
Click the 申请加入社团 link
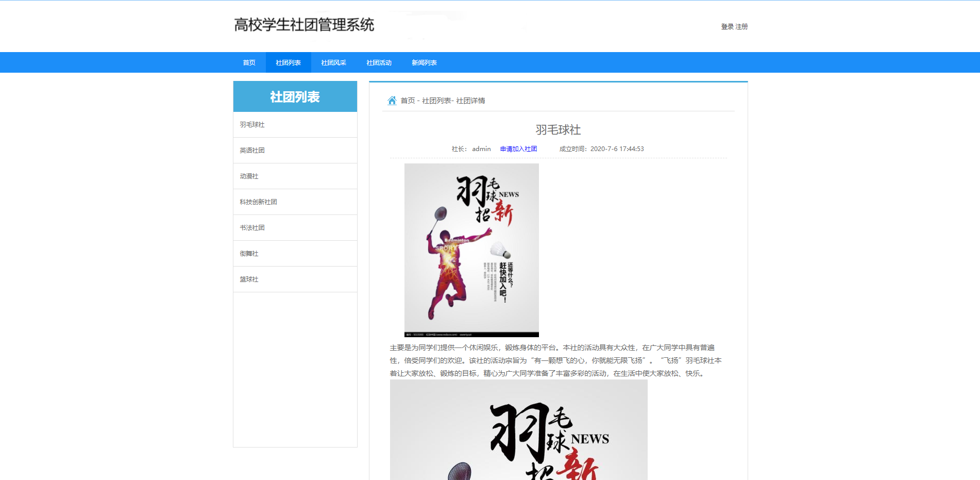coord(518,149)
